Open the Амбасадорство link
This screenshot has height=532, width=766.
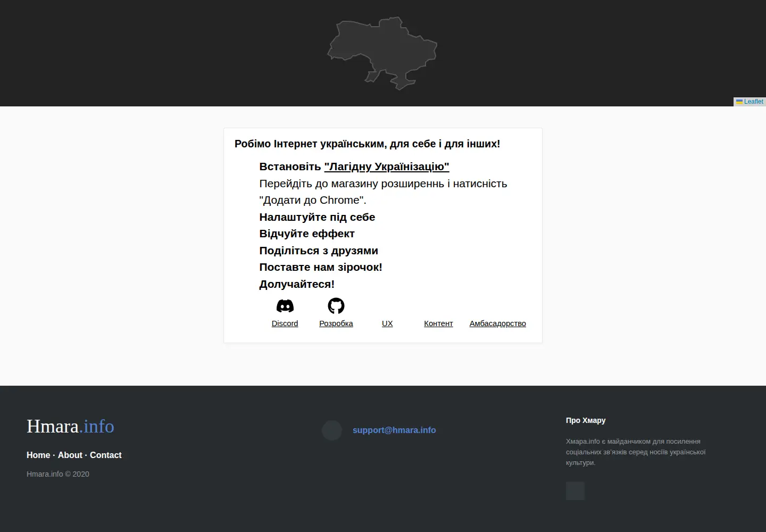pos(498,323)
